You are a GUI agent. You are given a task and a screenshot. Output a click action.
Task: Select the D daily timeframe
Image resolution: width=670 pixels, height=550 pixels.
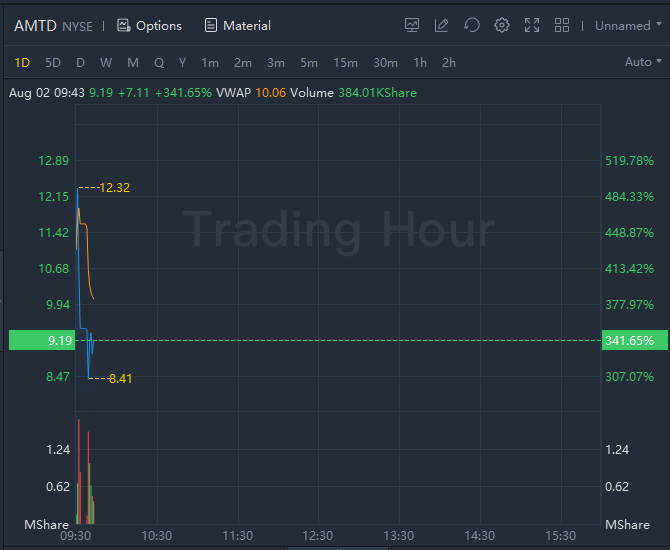coord(80,63)
